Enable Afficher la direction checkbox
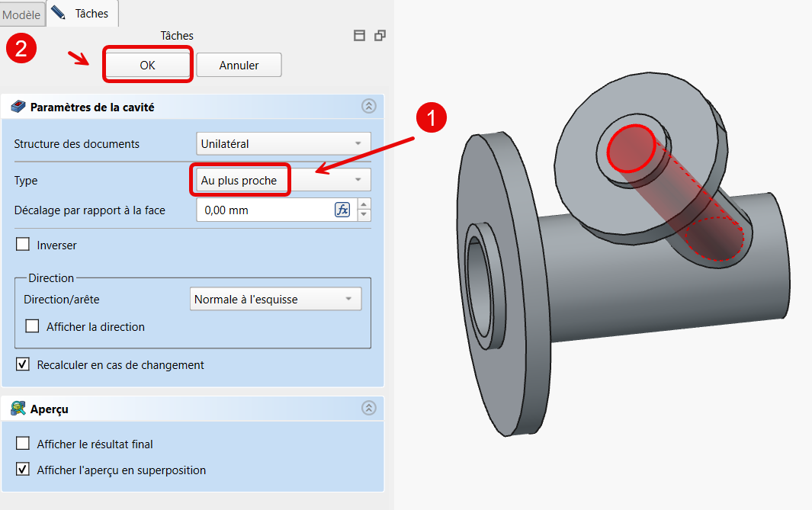Image resolution: width=812 pixels, height=510 pixels. point(33,326)
